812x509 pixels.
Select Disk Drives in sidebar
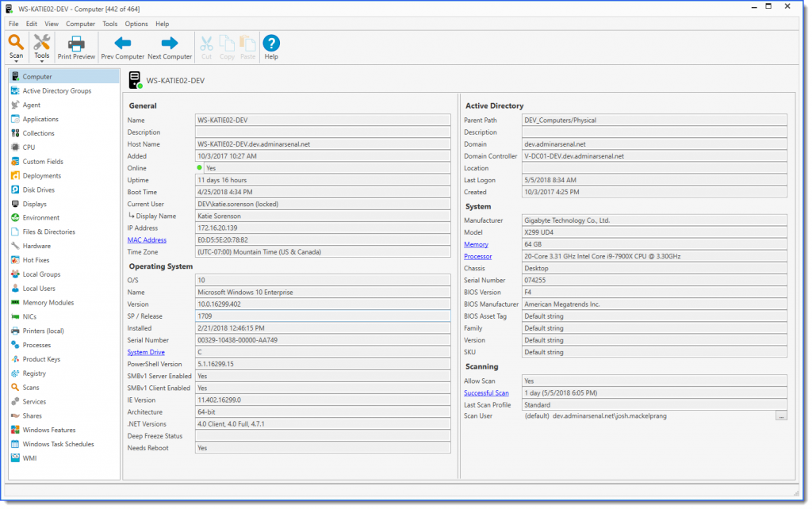pos(38,189)
